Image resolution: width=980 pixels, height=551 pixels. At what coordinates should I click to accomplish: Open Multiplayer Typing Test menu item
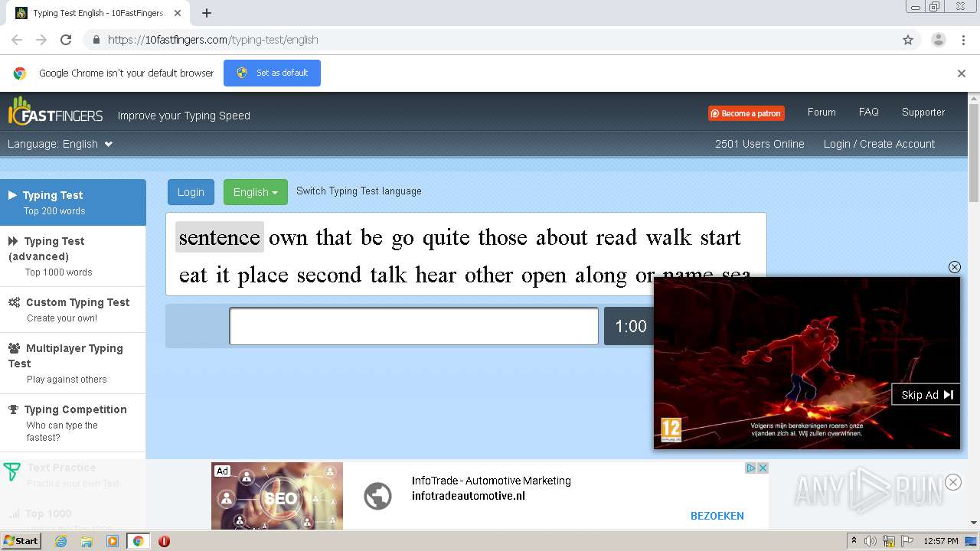(x=73, y=363)
